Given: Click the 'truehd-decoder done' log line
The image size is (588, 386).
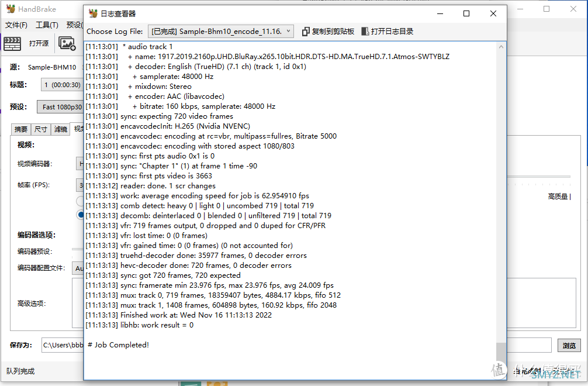Looking at the screenshot, I should pos(196,256).
